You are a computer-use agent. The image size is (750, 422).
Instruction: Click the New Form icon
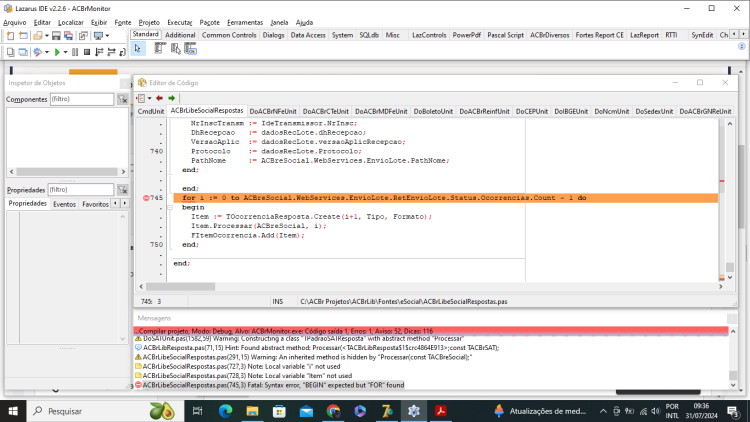point(23,36)
